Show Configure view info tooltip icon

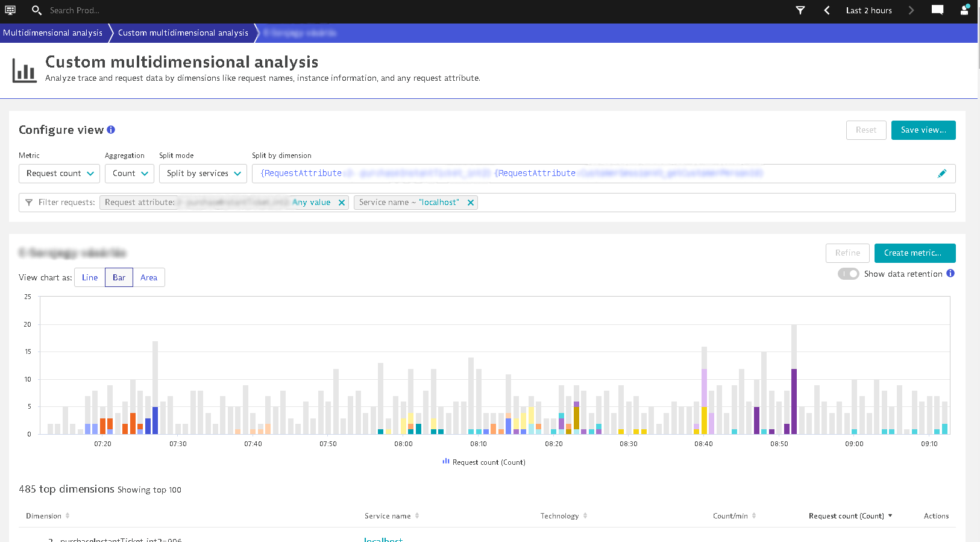tap(111, 130)
